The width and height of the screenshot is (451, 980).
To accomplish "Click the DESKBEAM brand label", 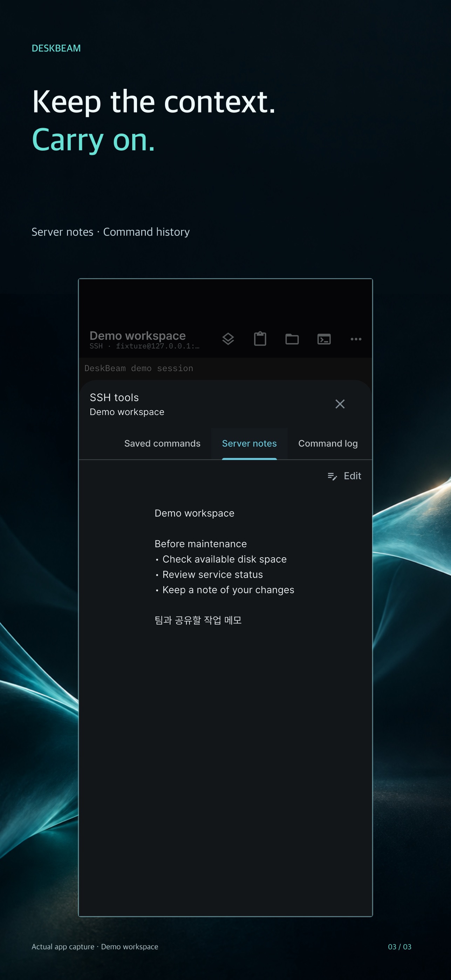I will tap(56, 48).
